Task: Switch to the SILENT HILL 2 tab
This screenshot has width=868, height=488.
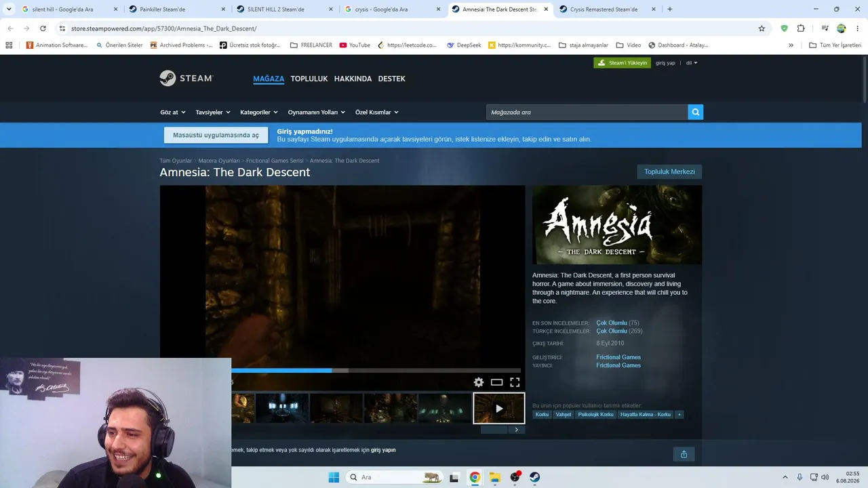Action: 284,9
